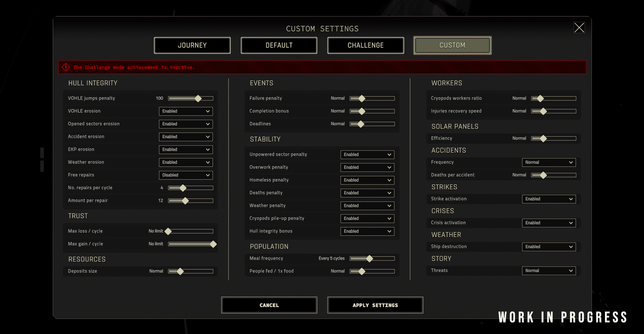The width and height of the screenshot is (644, 334).
Task: Click the VOHLE jumps penalty slider
Action: (x=191, y=98)
